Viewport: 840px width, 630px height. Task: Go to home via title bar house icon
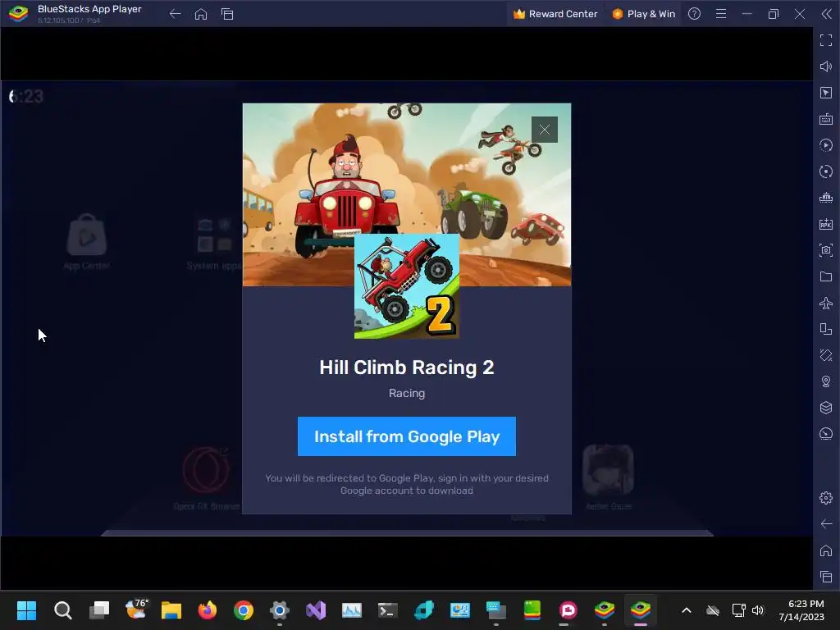click(201, 14)
